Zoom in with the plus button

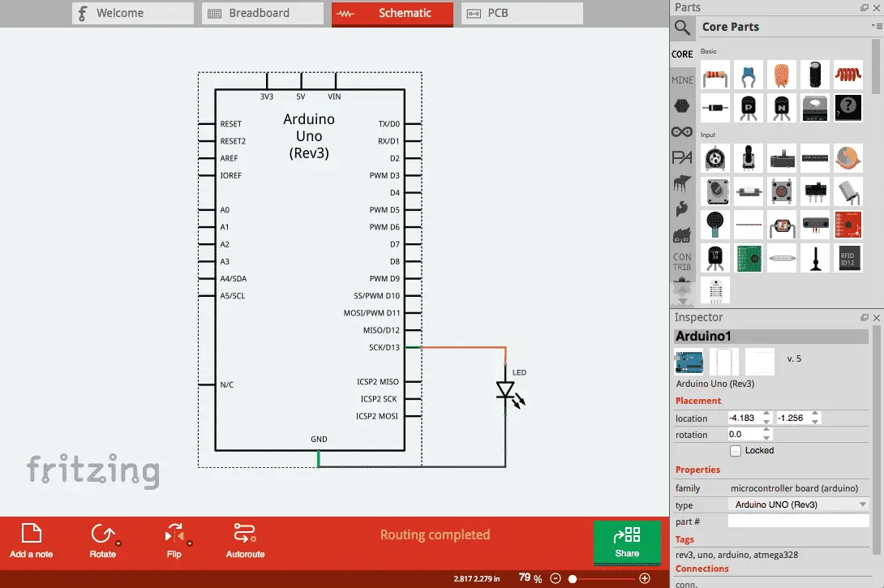coord(645,578)
